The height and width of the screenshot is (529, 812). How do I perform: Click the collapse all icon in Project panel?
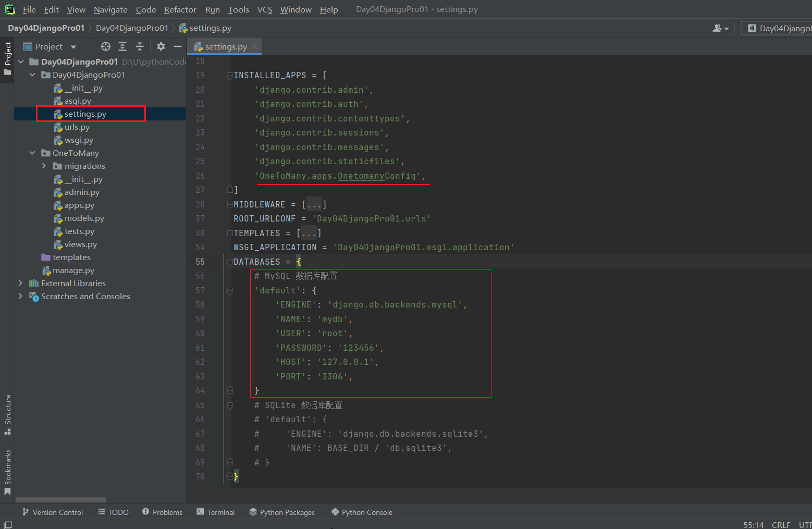[x=140, y=46]
